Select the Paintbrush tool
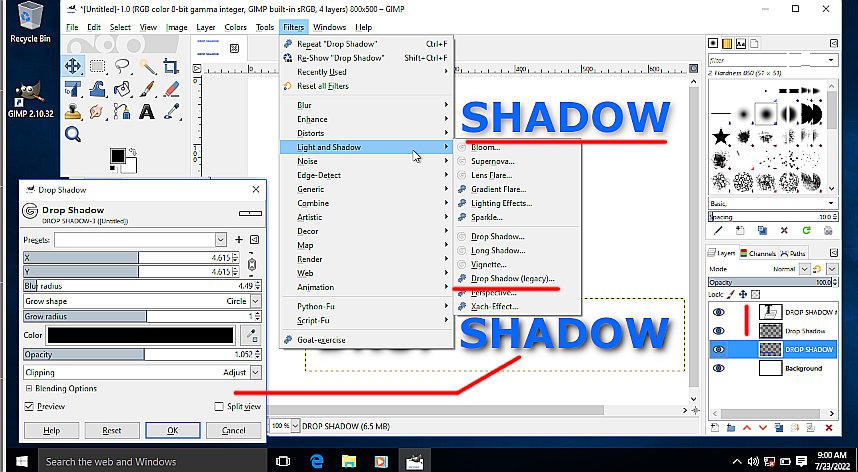 coord(147,89)
